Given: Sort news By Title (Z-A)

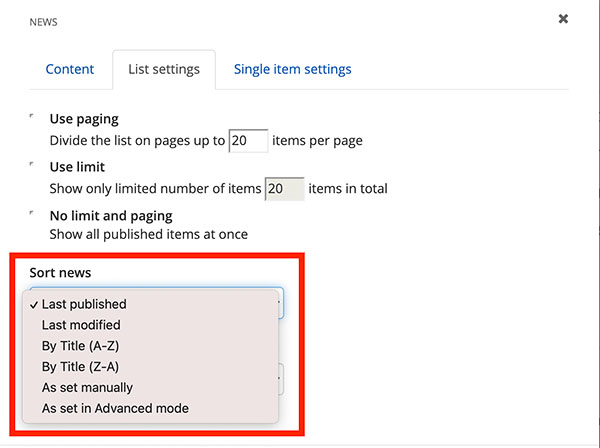Looking at the screenshot, I should pos(80,367).
